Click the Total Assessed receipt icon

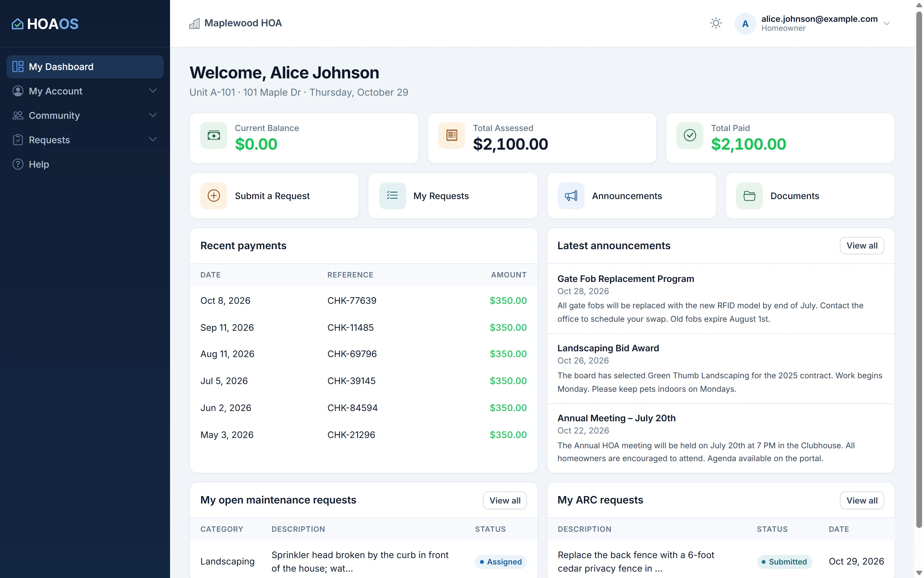click(x=452, y=135)
